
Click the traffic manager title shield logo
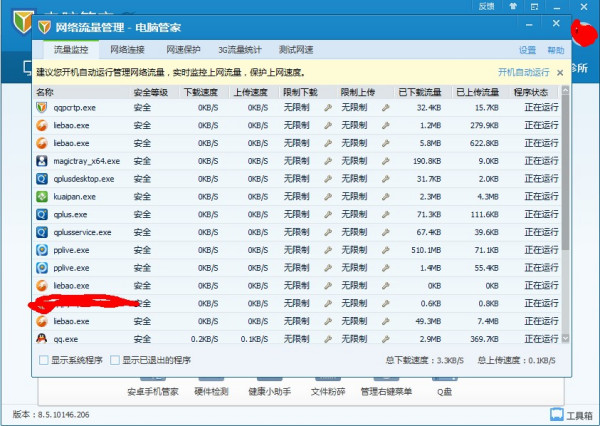tap(44, 27)
